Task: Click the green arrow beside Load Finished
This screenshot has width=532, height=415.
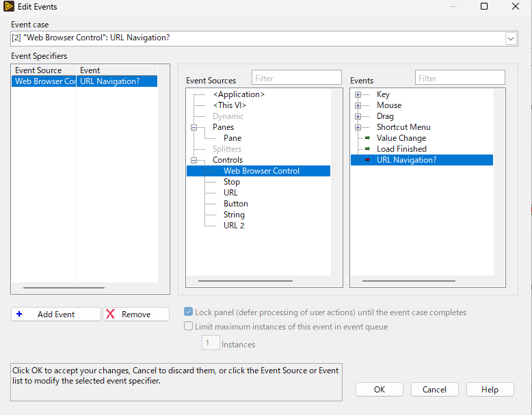Action: tap(367, 149)
